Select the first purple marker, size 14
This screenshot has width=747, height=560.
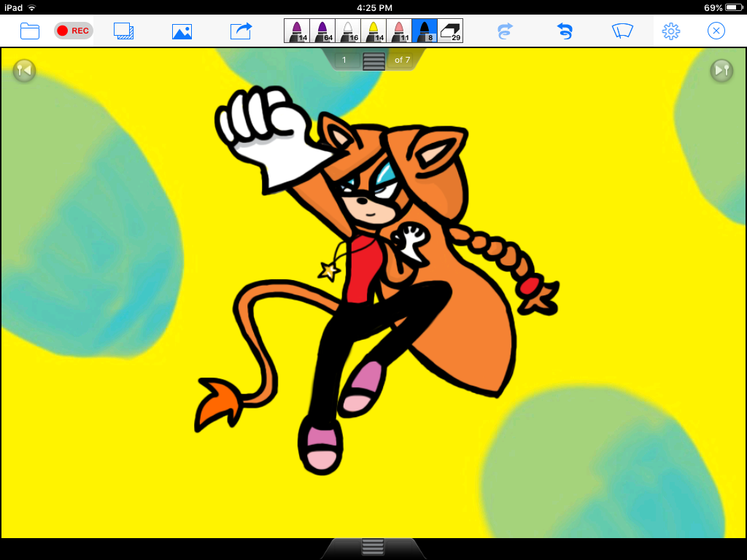(x=298, y=31)
